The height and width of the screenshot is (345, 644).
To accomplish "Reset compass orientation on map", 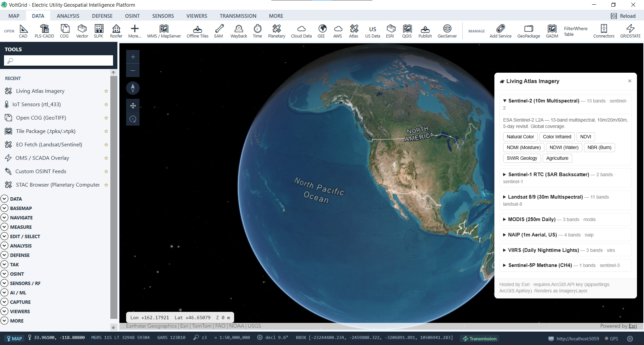I will 133,88.
